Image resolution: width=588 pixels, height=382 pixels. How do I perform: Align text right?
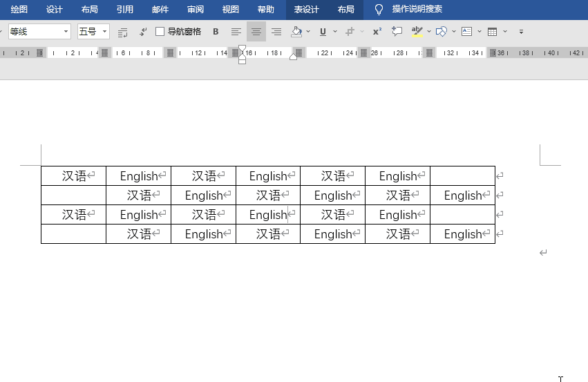pyautogui.click(x=276, y=32)
